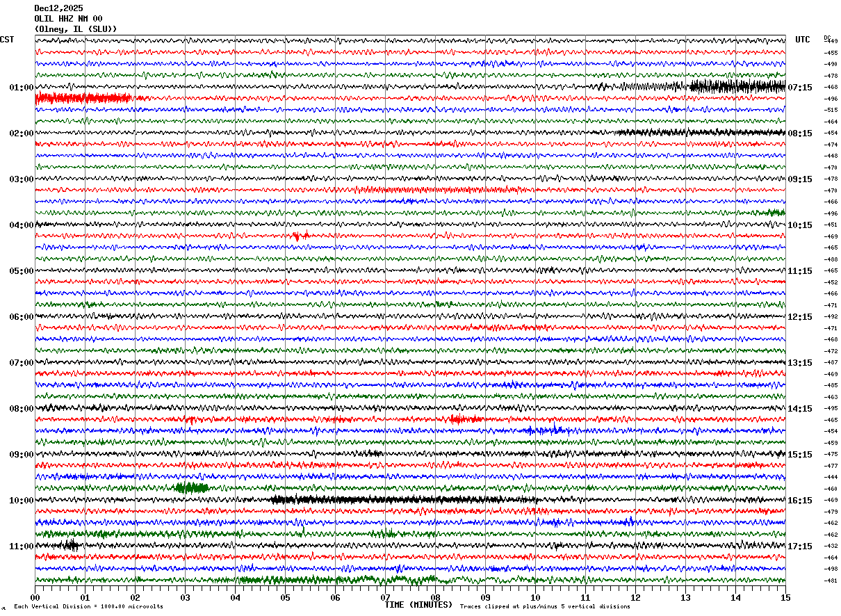Click the 'OLIL HHZ NM 00' station code

click(68, 19)
